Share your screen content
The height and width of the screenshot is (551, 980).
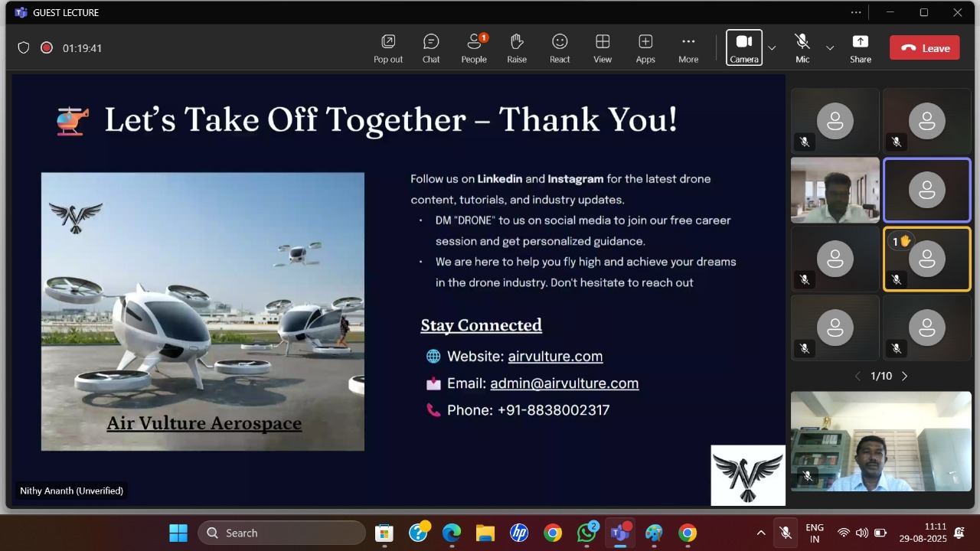pos(860,48)
